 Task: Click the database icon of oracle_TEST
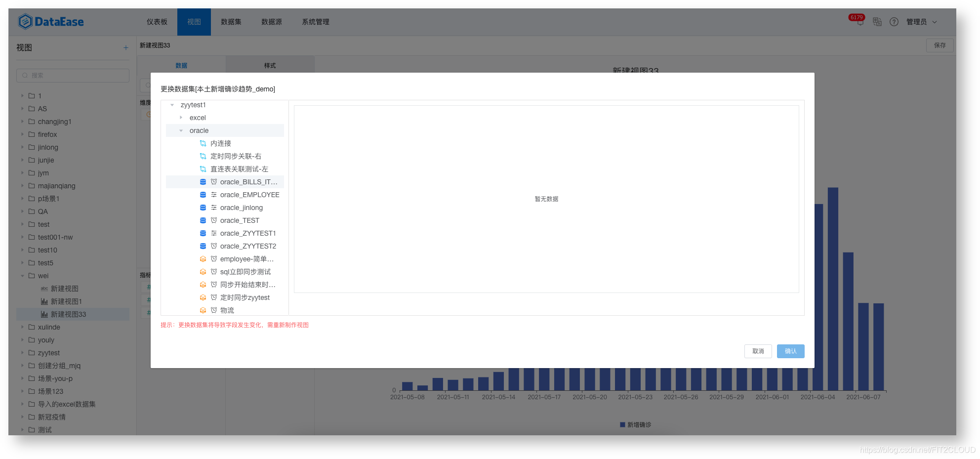(x=203, y=220)
